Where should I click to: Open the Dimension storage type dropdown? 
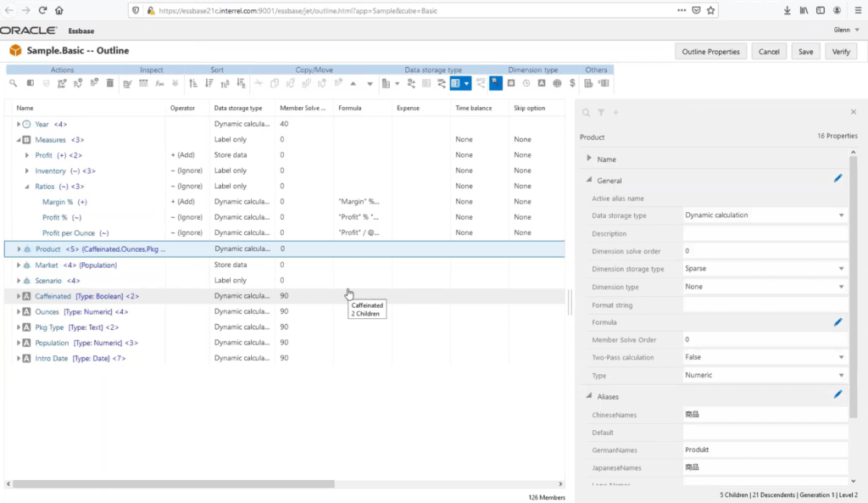(x=765, y=269)
